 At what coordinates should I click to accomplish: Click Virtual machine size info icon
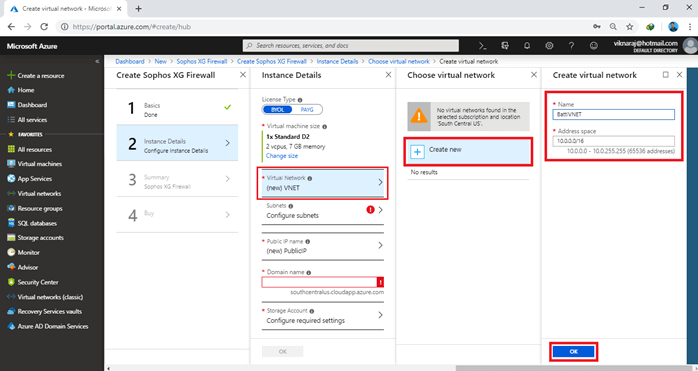pyautogui.click(x=325, y=127)
